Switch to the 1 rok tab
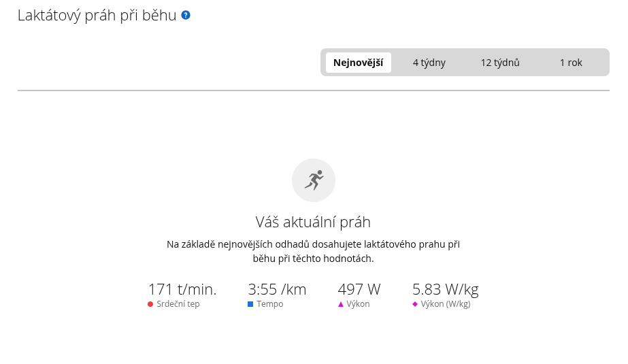 point(571,63)
